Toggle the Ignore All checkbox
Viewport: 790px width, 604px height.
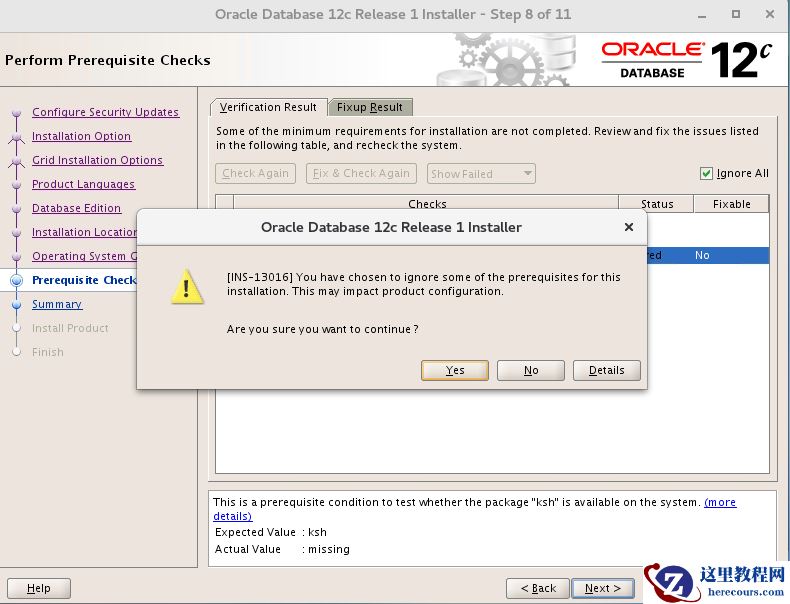point(706,174)
